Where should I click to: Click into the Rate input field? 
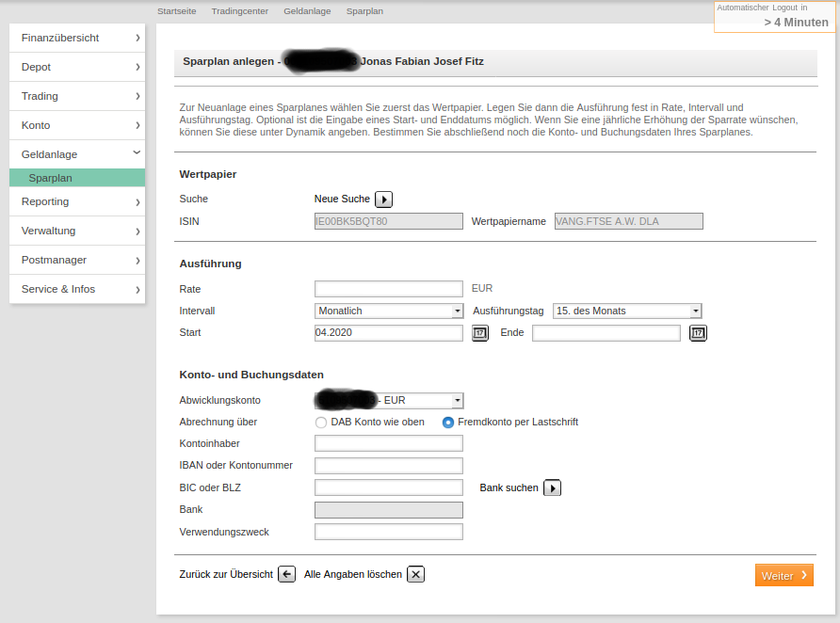389,289
